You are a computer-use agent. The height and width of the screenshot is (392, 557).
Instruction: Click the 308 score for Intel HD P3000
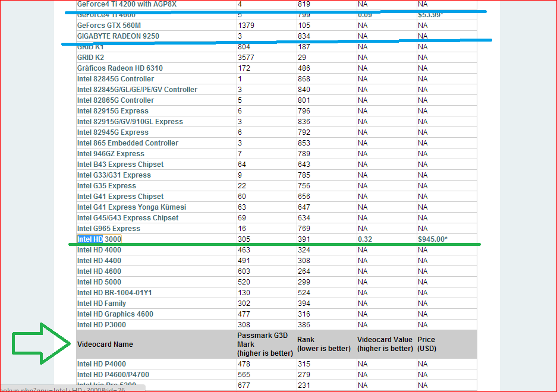(x=244, y=324)
